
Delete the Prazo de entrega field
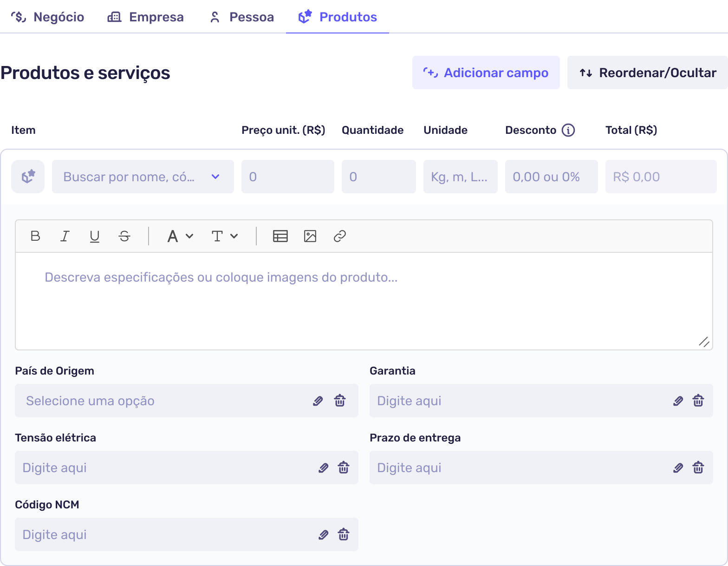coord(698,467)
